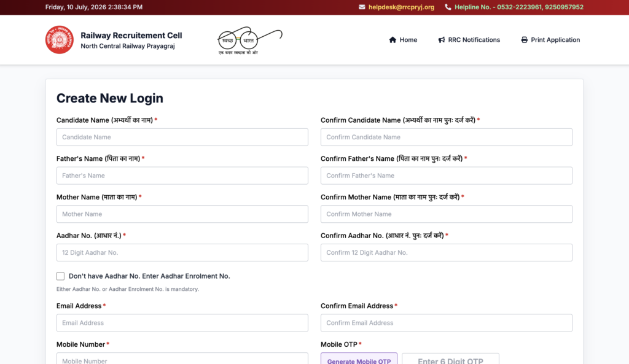Click the RRC Notifications megaphone icon

441,40
